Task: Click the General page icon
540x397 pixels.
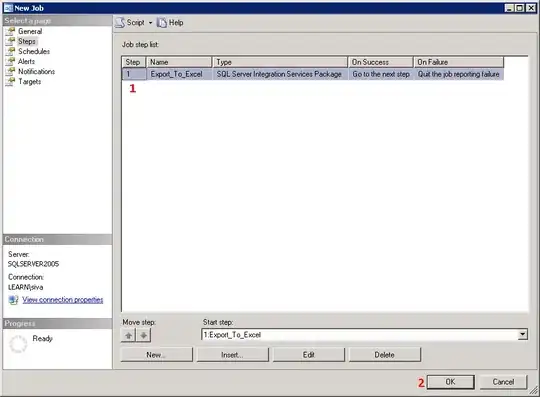Action: 10,31
